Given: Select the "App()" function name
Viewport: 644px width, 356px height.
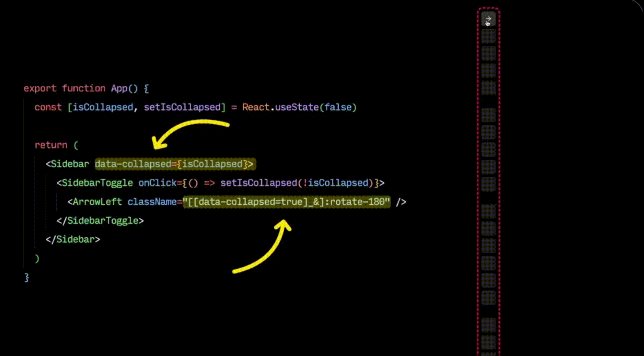Looking at the screenshot, I should coord(125,88).
